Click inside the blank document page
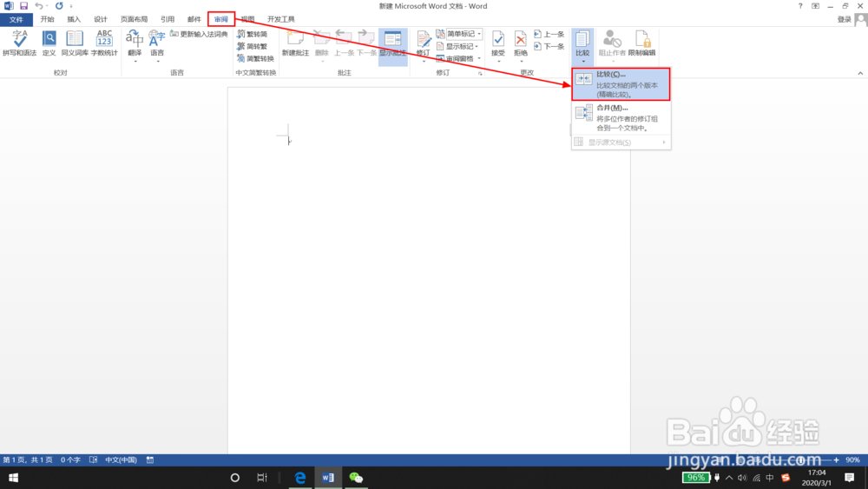Viewport: 868px width, 489px height. tap(429, 270)
